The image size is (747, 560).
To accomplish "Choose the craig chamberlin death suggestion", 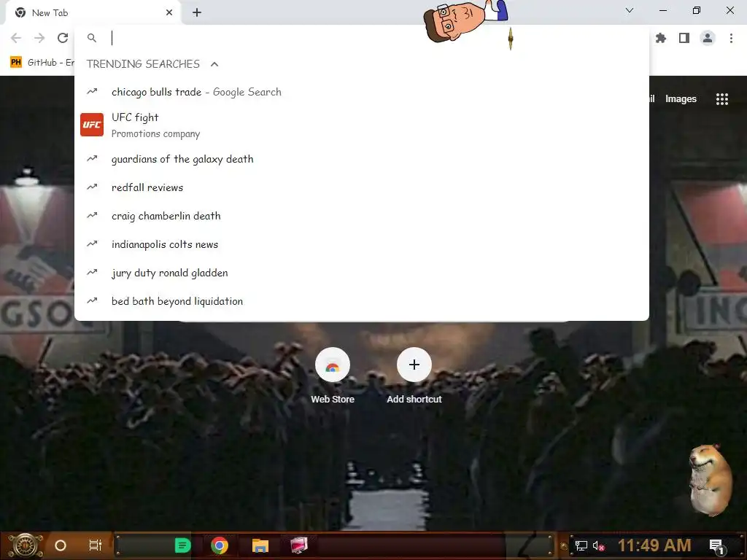I will [362, 216].
